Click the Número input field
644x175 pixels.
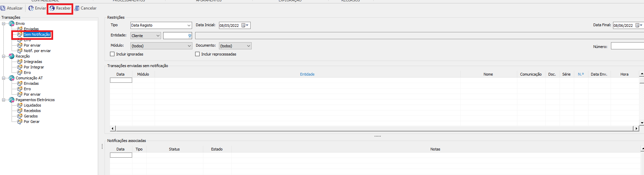click(x=627, y=46)
